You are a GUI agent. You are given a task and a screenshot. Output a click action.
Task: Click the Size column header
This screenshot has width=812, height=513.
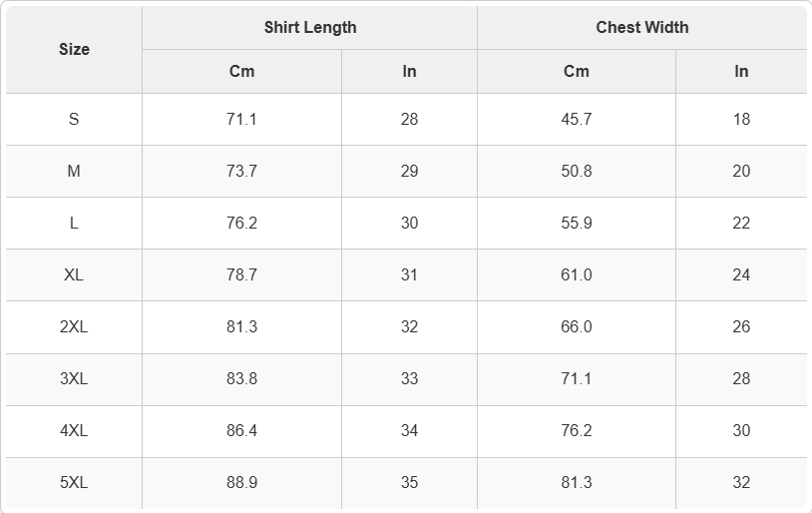point(74,50)
